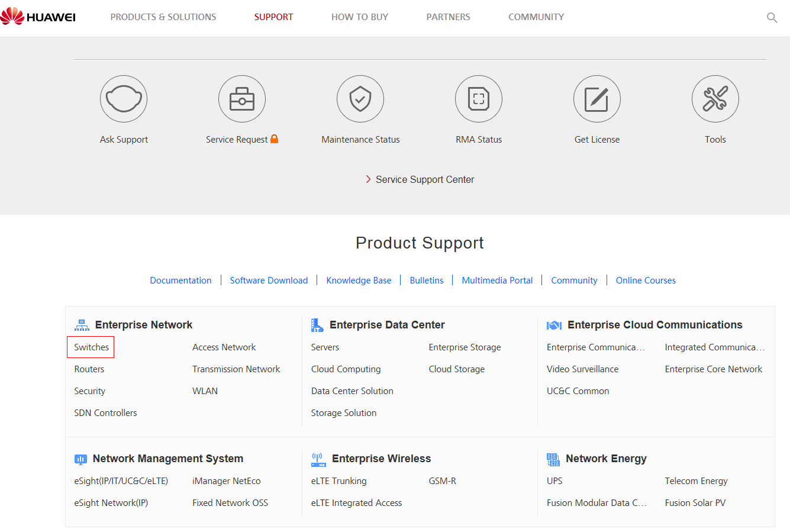Open Fusion Solar PV
Screen dimensions: 790x532
tap(695, 503)
